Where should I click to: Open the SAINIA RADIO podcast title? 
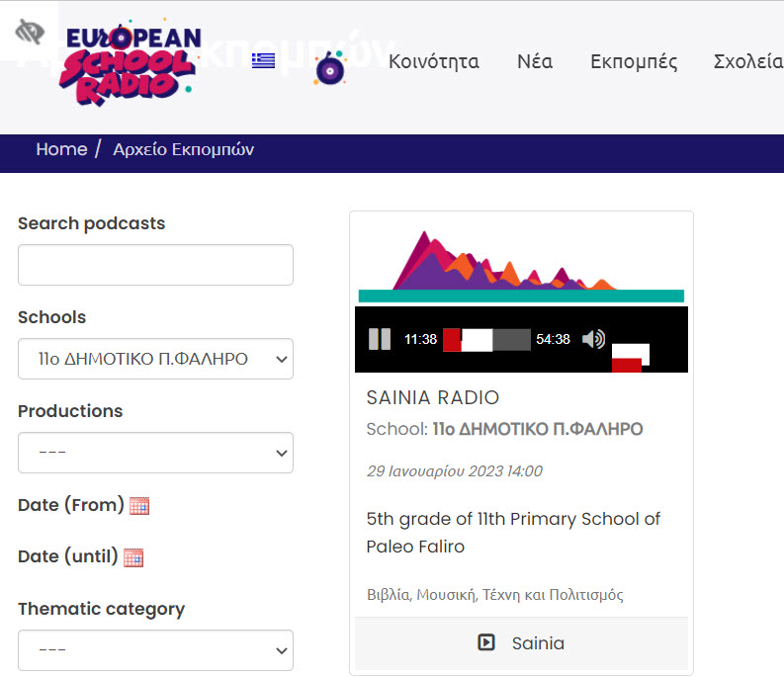coord(432,397)
